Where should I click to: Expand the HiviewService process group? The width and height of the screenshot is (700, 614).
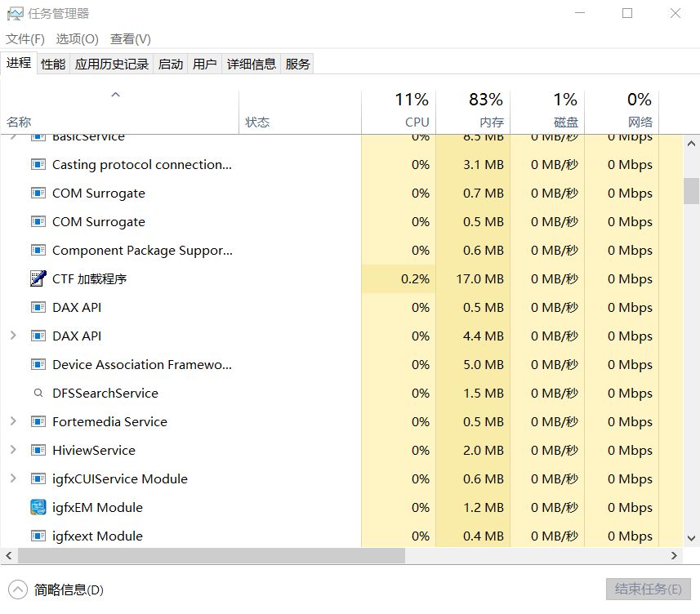pyautogui.click(x=13, y=450)
